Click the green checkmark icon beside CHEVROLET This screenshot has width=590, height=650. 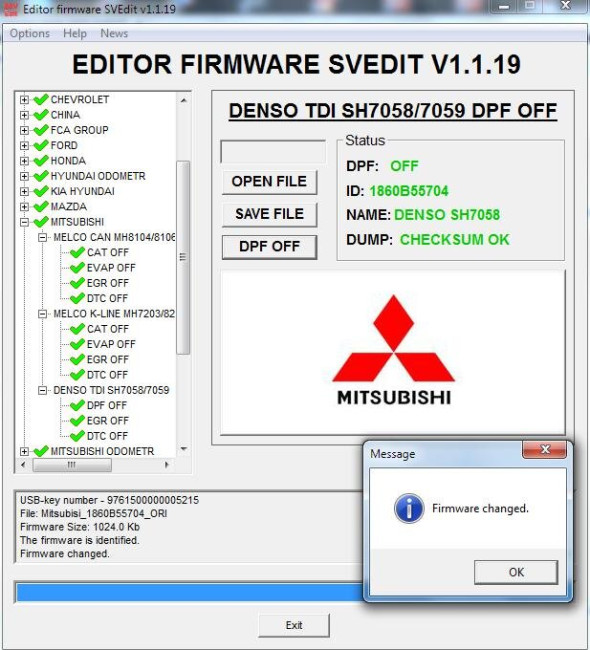41,99
